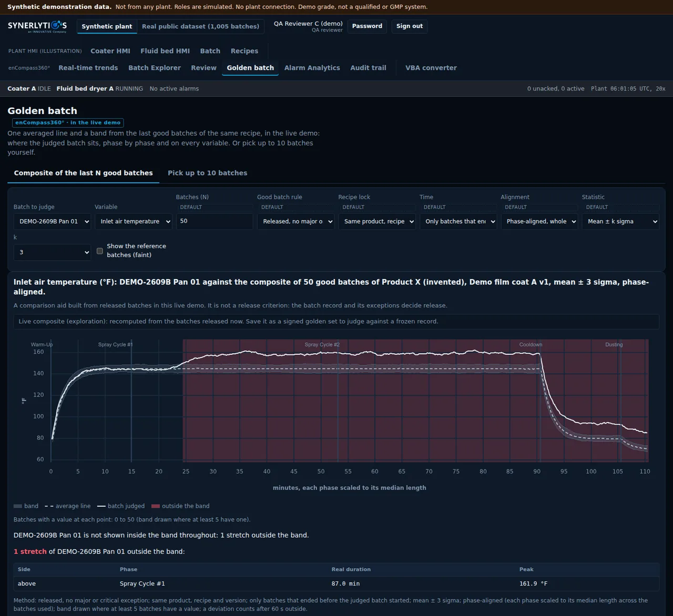Open the Review tab

[x=204, y=68]
